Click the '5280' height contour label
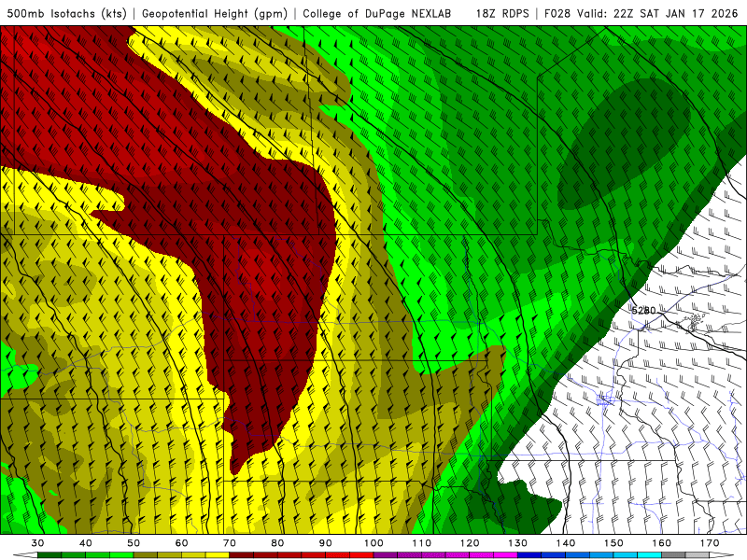The width and height of the screenshot is (747, 560). (x=644, y=311)
